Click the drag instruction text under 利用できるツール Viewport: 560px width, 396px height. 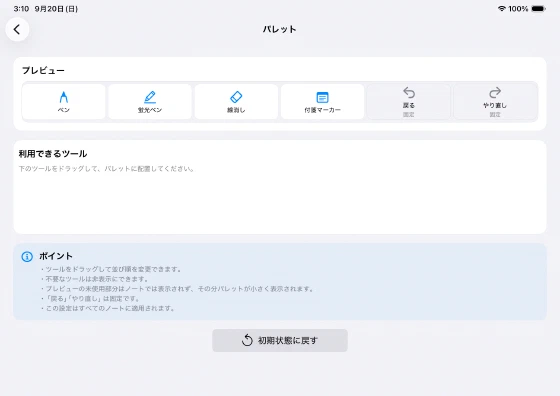pos(106,169)
